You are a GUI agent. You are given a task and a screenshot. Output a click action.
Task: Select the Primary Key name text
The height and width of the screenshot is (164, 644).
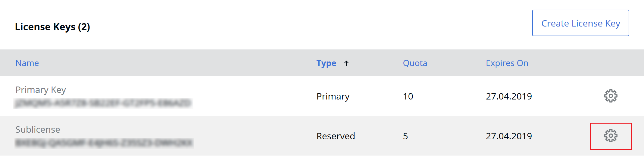pyautogui.click(x=41, y=90)
